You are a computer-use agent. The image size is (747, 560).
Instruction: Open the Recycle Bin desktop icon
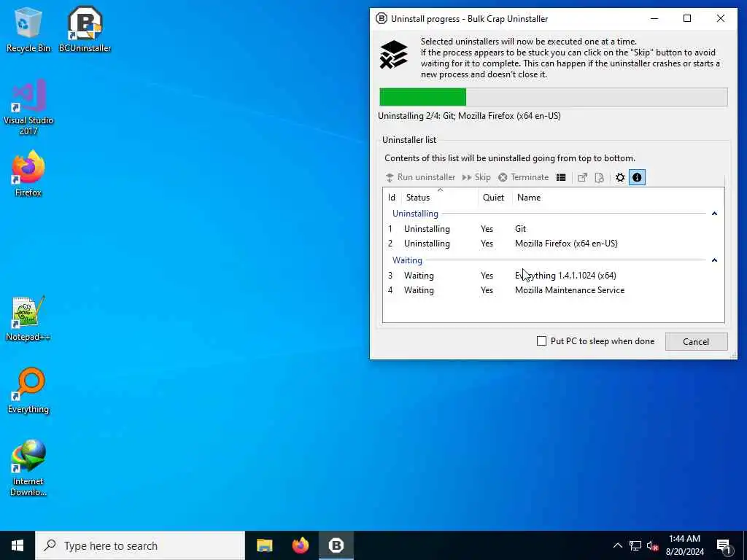click(x=28, y=30)
